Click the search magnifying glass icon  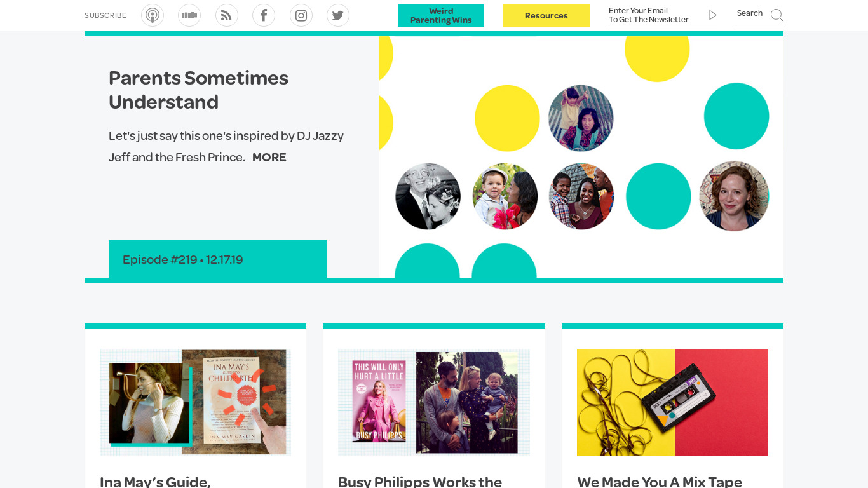tap(776, 15)
